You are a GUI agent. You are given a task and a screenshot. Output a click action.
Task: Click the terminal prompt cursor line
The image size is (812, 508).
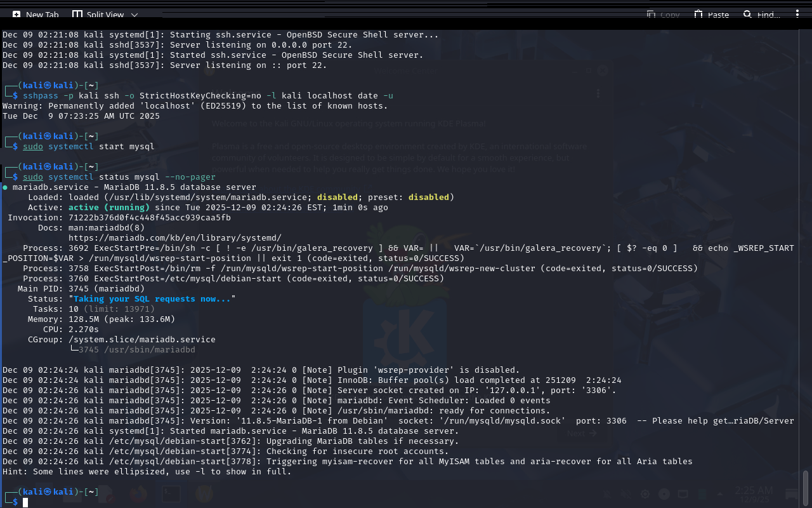25,502
